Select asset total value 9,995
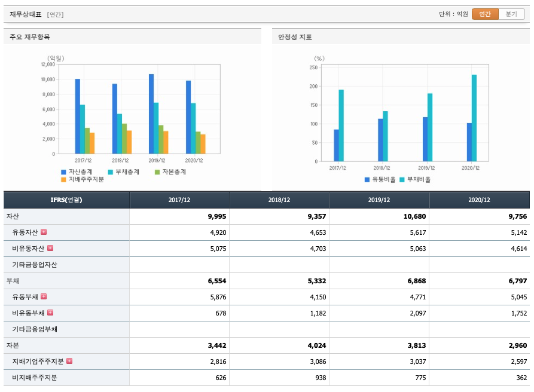This screenshot has height=392, width=534. click(217, 216)
